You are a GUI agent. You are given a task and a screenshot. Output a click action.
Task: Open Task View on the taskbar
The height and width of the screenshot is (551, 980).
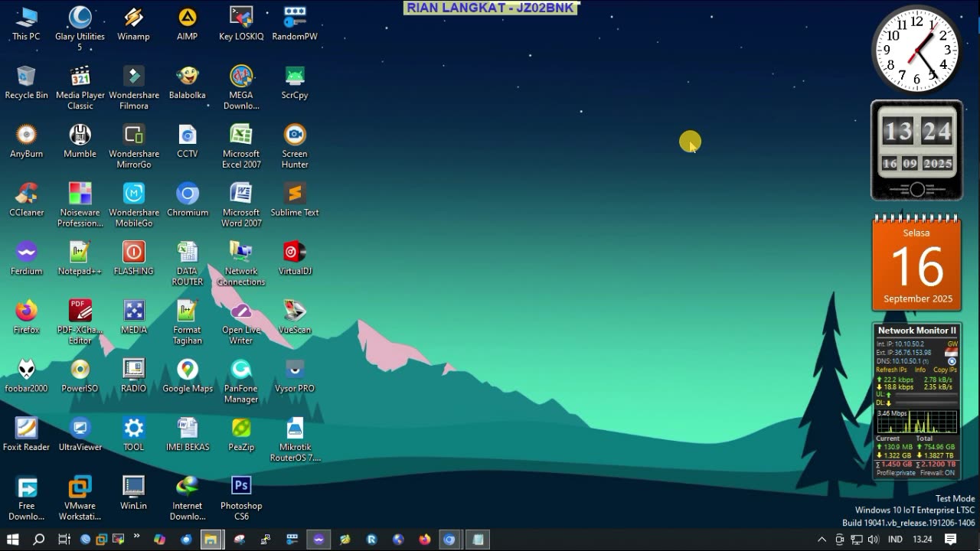pyautogui.click(x=64, y=540)
